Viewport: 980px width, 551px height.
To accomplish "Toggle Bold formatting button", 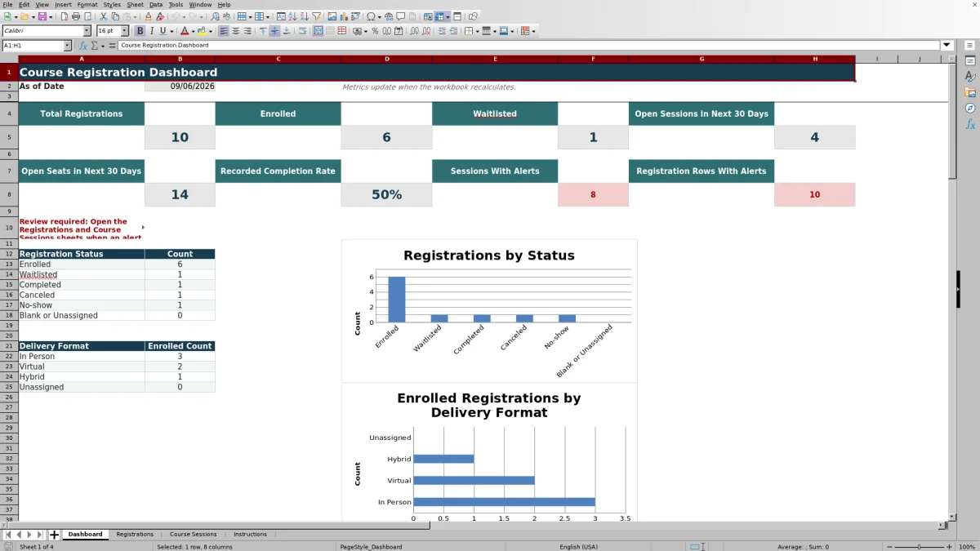I will 140,31.
